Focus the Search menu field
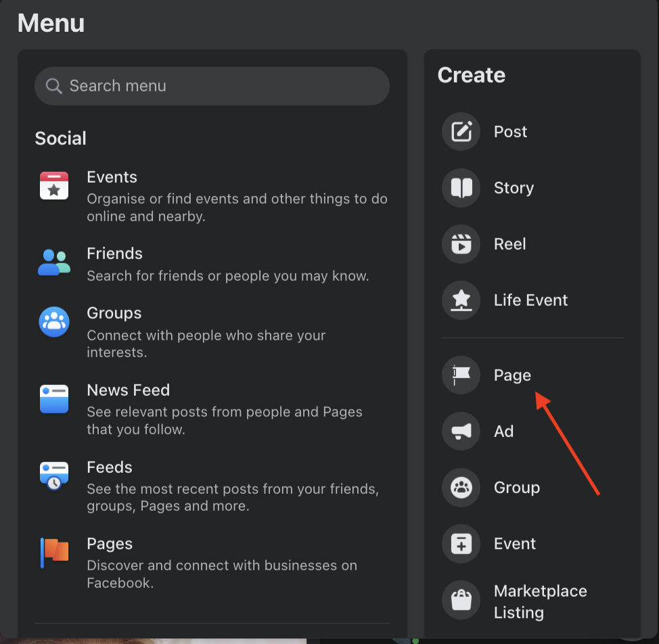The image size is (659, 644). pos(212,86)
